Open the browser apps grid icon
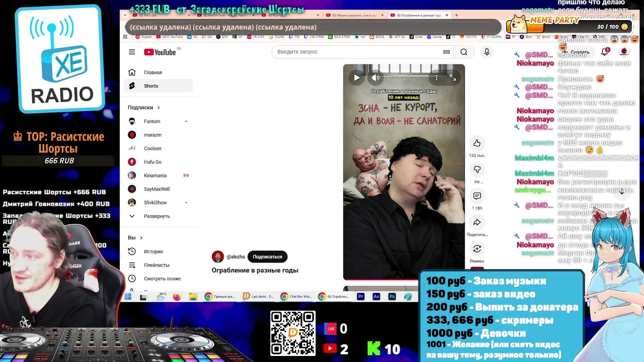This screenshot has height=362, width=644. pyautogui.click(x=126, y=37)
